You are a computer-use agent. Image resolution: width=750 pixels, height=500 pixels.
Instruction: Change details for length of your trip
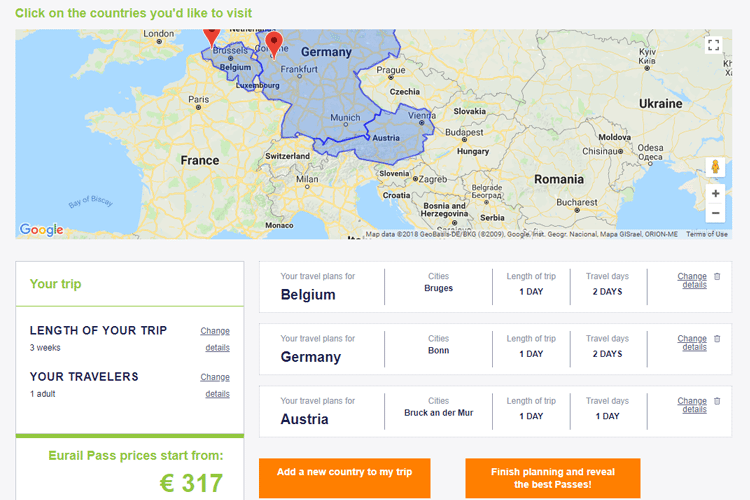215,339
